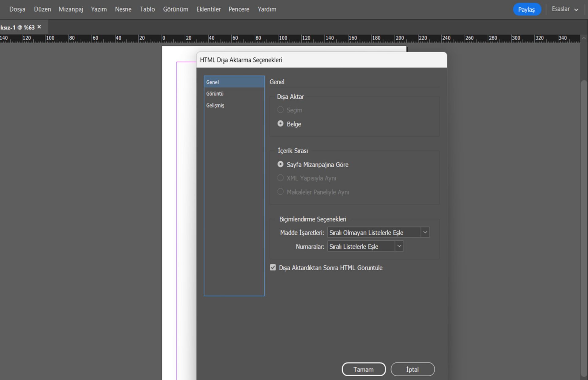Select the Belge radio button

[280, 124]
